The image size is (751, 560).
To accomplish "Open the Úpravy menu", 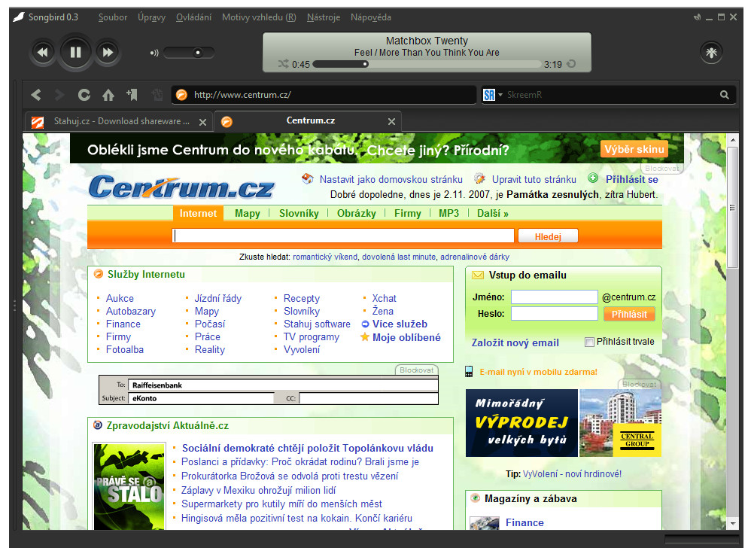I will [151, 17].
